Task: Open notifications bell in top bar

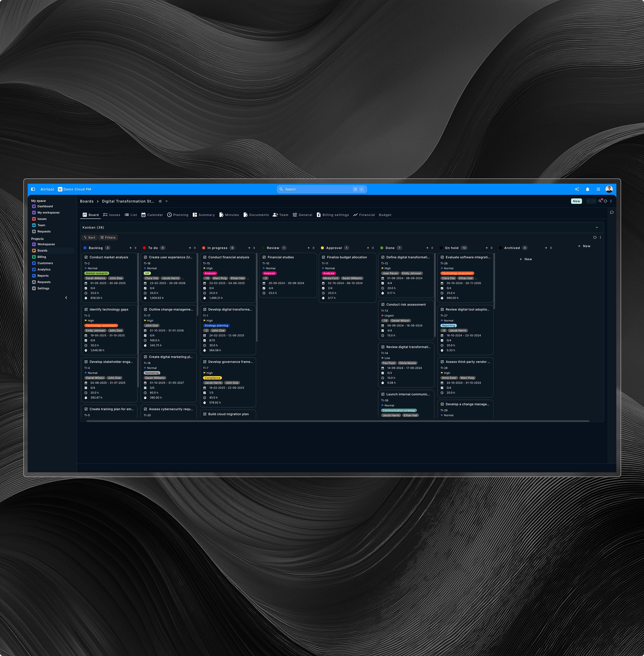Action: [588, 189]
